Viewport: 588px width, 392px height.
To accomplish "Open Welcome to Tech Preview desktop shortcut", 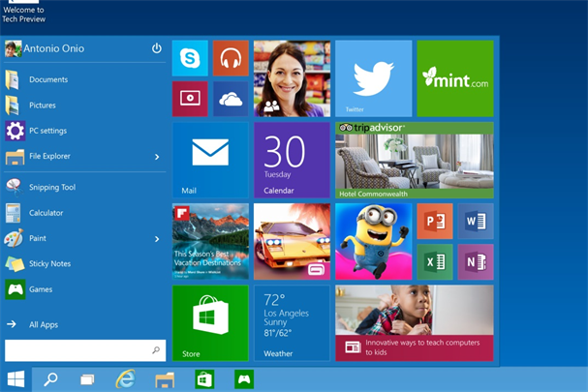I will [x=23, y=12].
